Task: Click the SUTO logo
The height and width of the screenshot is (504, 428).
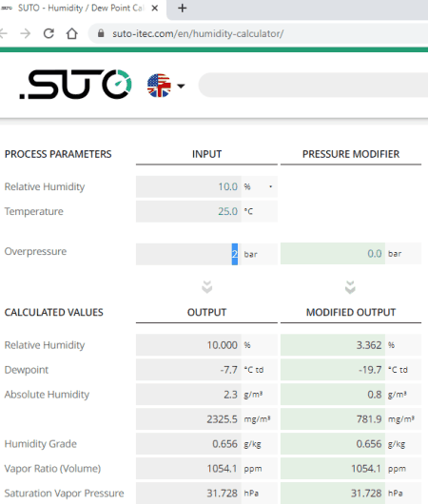Action: point(75,85)
